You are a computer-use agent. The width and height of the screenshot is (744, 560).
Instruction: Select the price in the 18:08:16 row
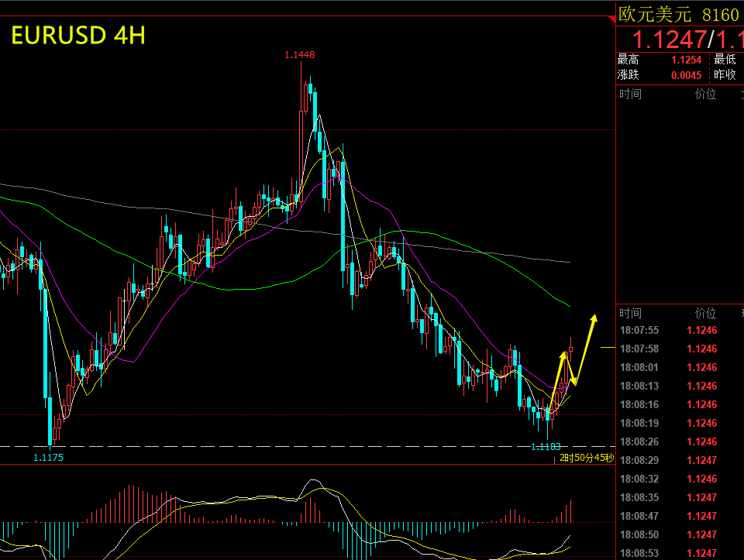click(702, 404)
